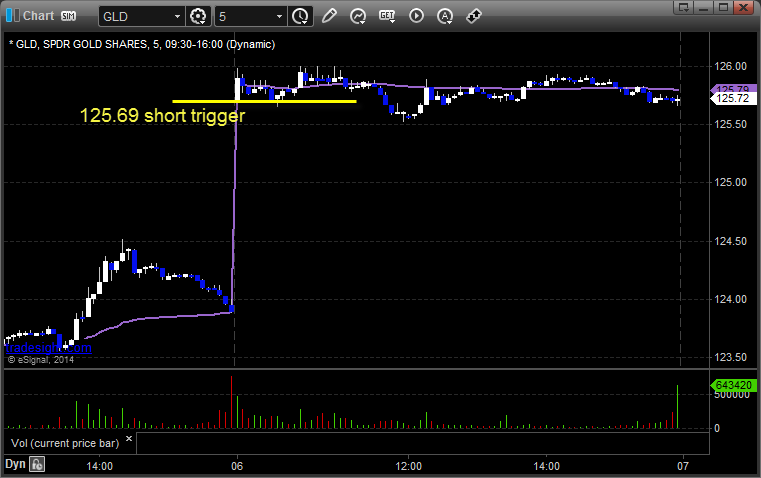This screenshot has height=478, width=761.
Task: Click the link windows icon
Action: point(474,16)
